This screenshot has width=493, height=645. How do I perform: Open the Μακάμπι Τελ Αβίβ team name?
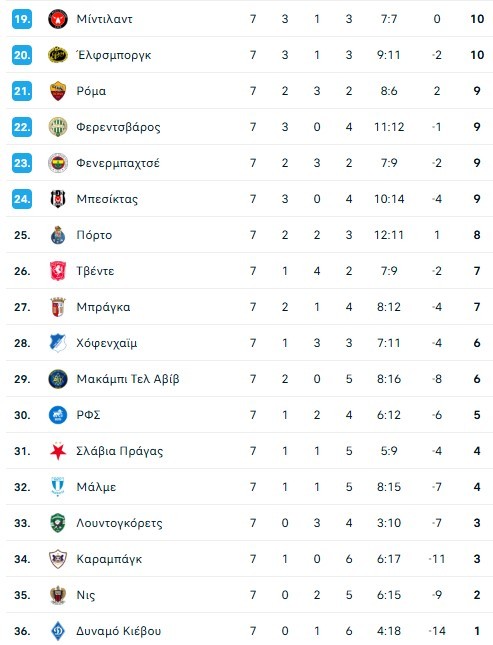[x=128, y=379]
